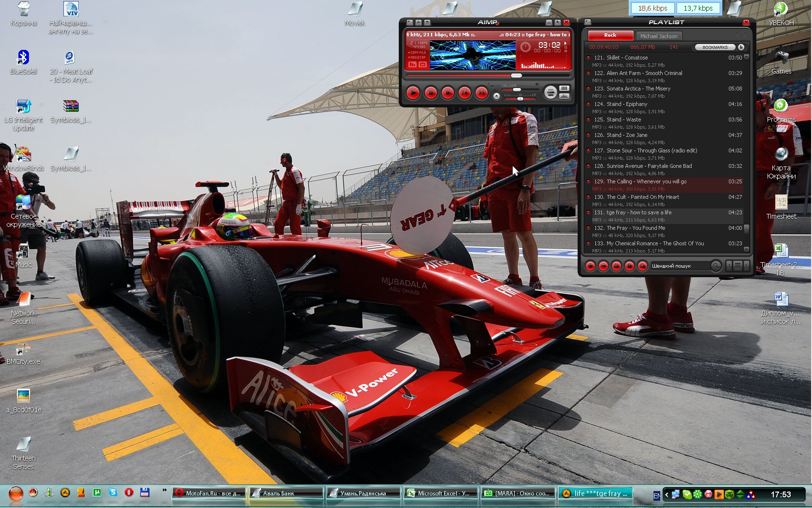Click the AIMP utilities icon beside the wrench

(427, 22)
